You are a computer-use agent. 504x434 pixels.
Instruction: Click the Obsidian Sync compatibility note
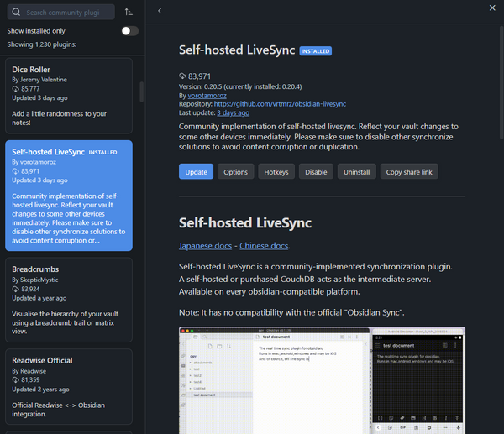tap(291, 312)
